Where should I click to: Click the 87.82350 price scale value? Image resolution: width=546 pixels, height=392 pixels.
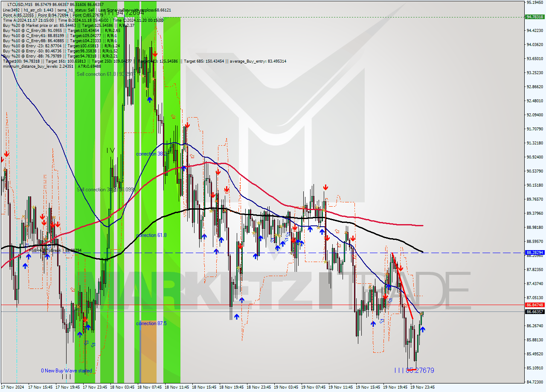pos(535,269)
